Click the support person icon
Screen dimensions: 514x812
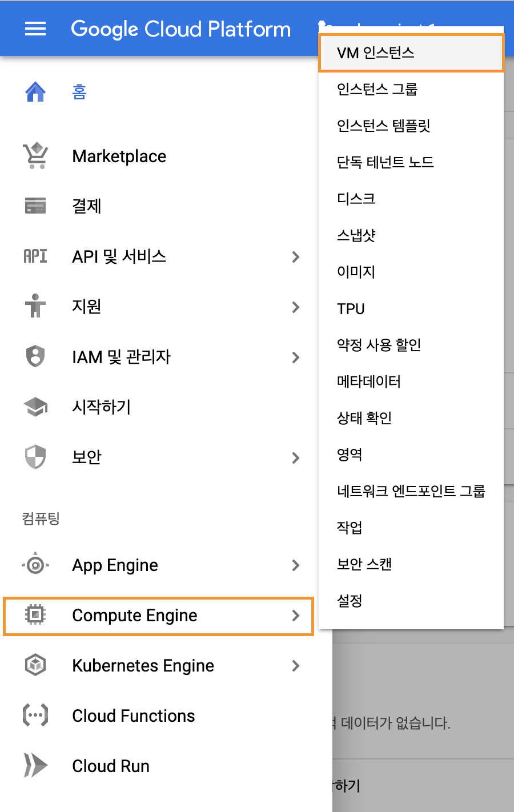click(x=35, y=305)
